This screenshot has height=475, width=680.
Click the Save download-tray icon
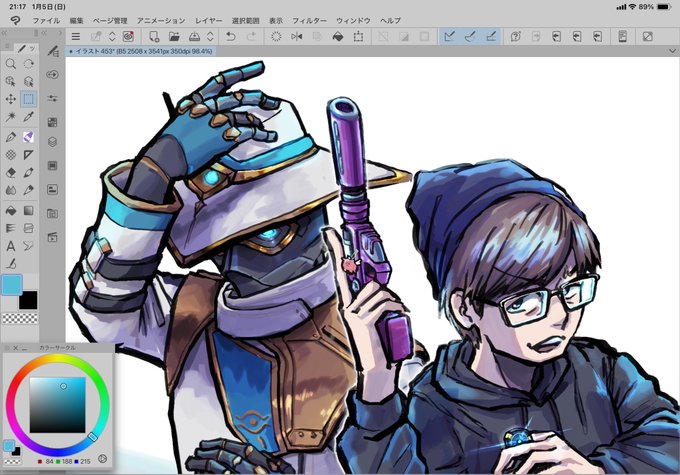coord(194,37)
